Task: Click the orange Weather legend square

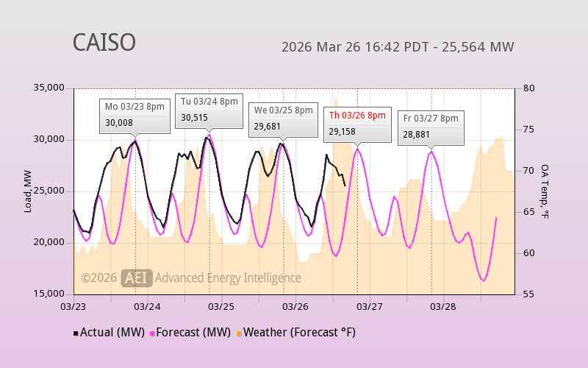Action: tap(239, 333)
